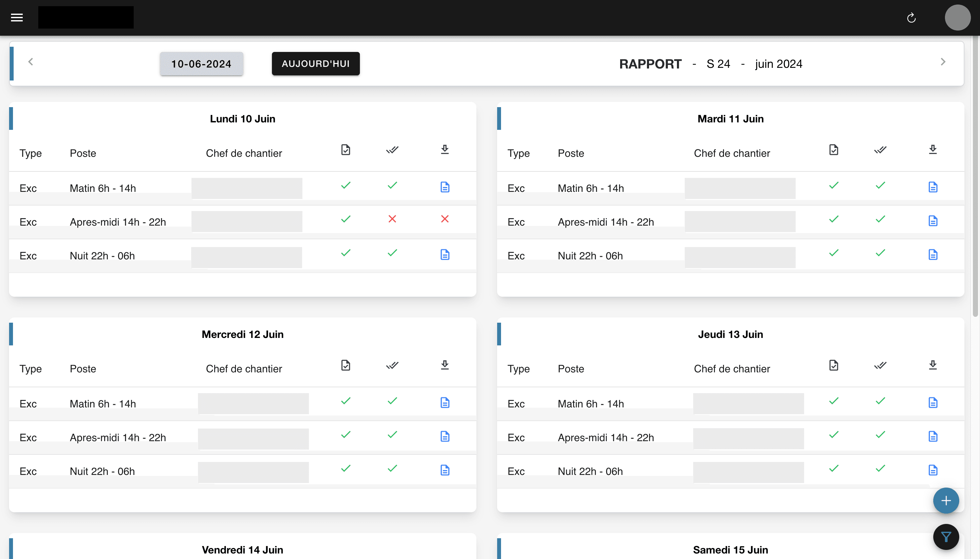Click the Poste column header in Mardi table
This screenshot has height=559, width=980.
tap(570, 153)
